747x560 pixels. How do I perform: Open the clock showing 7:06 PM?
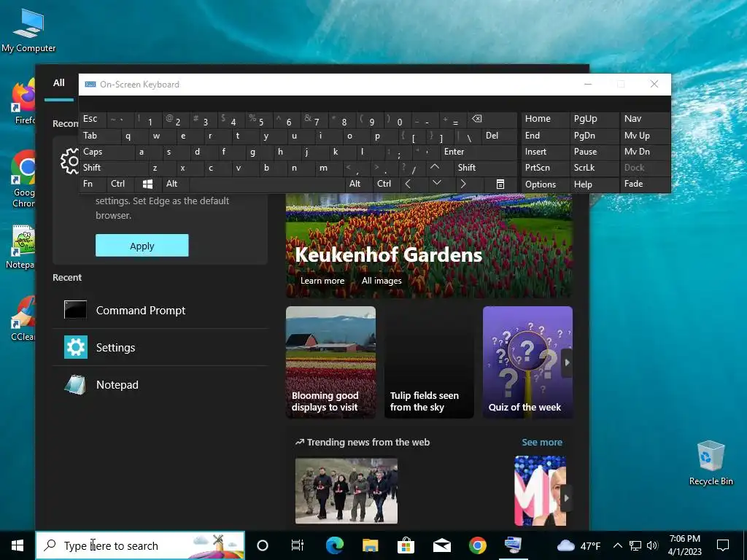click(684, 545)
